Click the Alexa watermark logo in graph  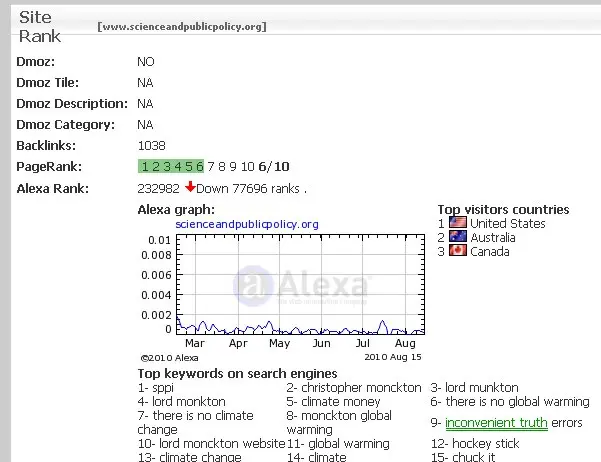coord(301,286)
